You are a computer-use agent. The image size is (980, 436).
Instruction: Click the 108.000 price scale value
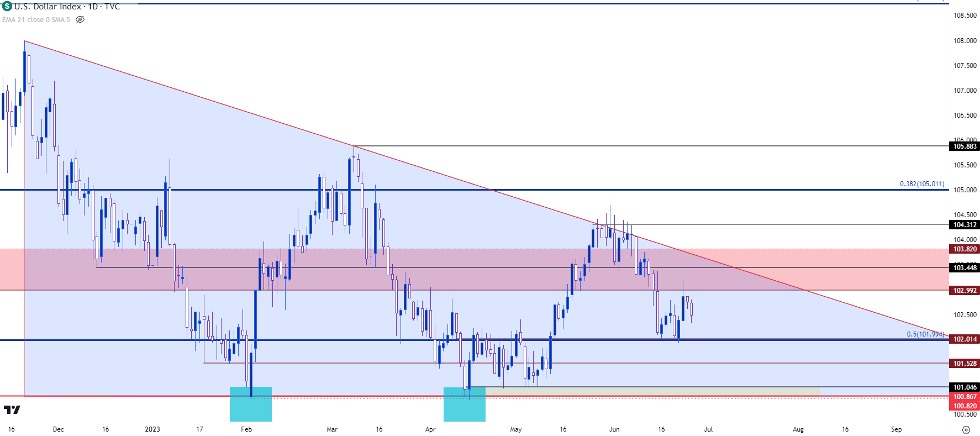965,41
